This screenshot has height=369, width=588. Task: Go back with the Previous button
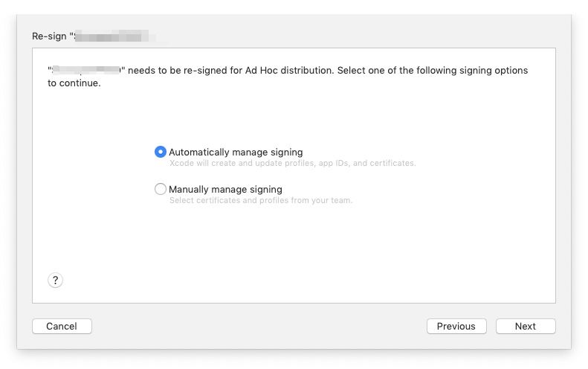click(x=456, y=326)
